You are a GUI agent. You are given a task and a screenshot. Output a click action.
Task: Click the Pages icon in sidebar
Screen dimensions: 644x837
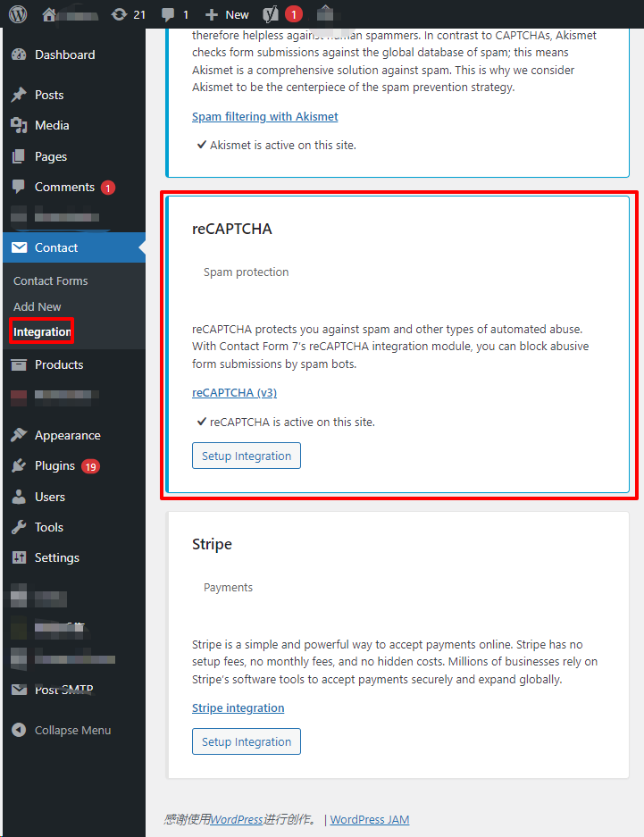tap(19, 156)
